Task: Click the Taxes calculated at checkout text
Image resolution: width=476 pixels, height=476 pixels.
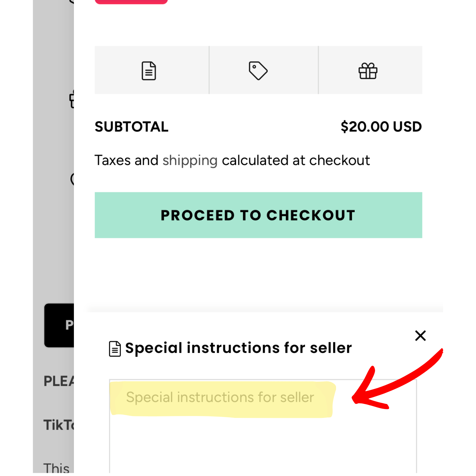Action: (232, 161)
